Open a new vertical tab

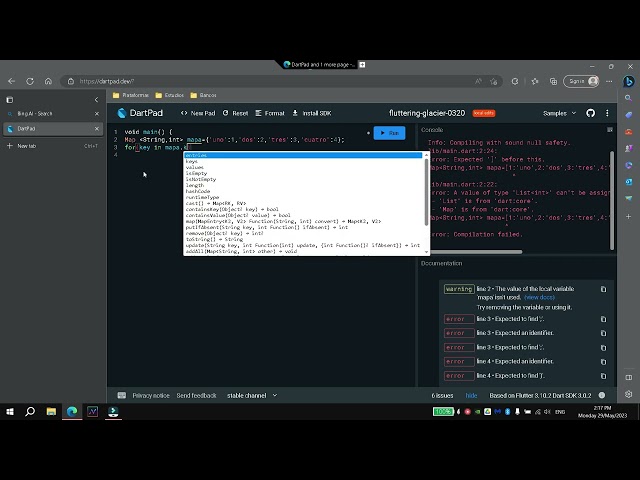click(26, 146)
